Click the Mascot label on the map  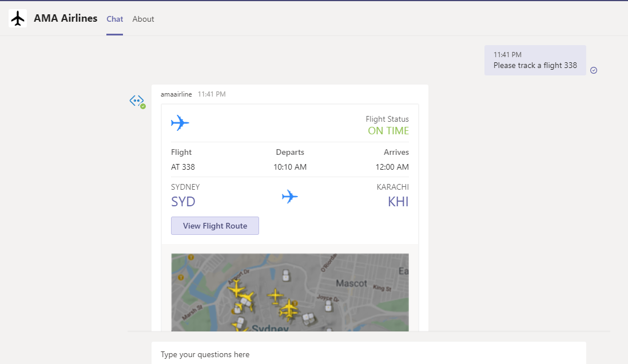click(x=351, y=283)
